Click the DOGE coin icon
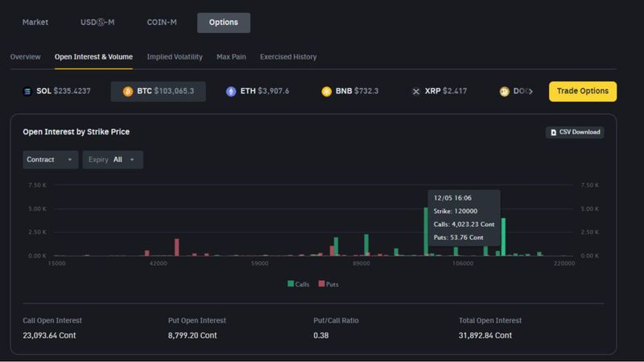The width and height of the screenshot is (644, 362). click(505, 92)
